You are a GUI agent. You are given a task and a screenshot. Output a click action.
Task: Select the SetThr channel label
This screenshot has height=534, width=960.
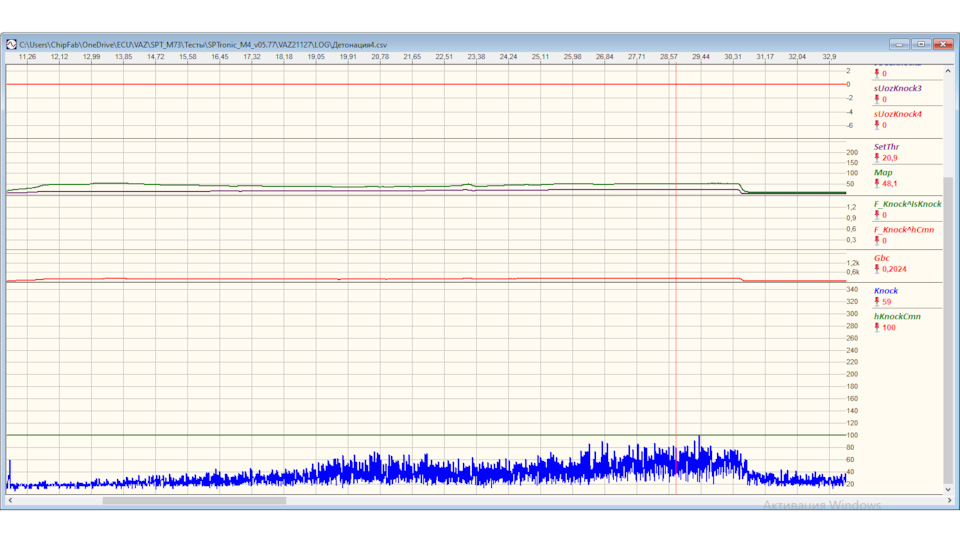887,147
